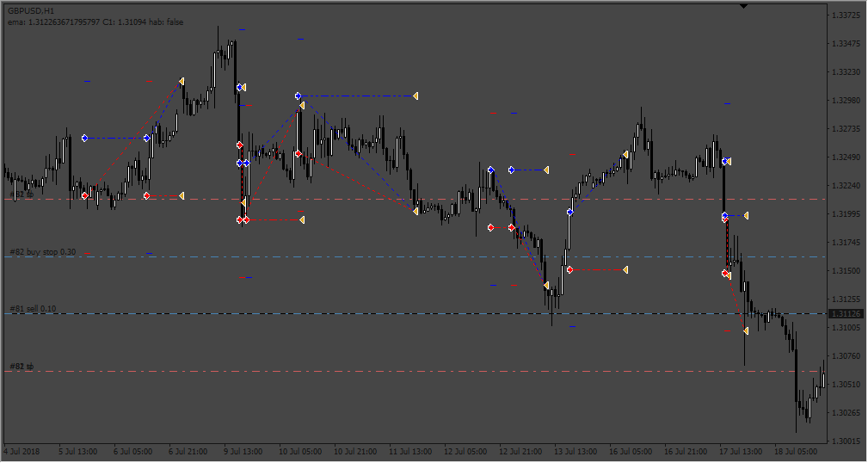Click the 16 Jul 05:00 time label
Viewport: 868px width, 463px height.
point(631,451)
